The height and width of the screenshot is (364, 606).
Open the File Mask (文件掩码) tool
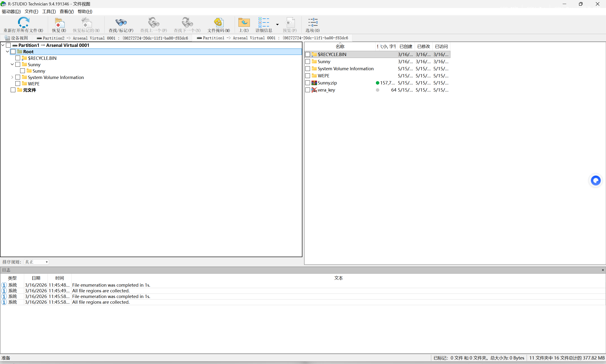tap(218, 23)
